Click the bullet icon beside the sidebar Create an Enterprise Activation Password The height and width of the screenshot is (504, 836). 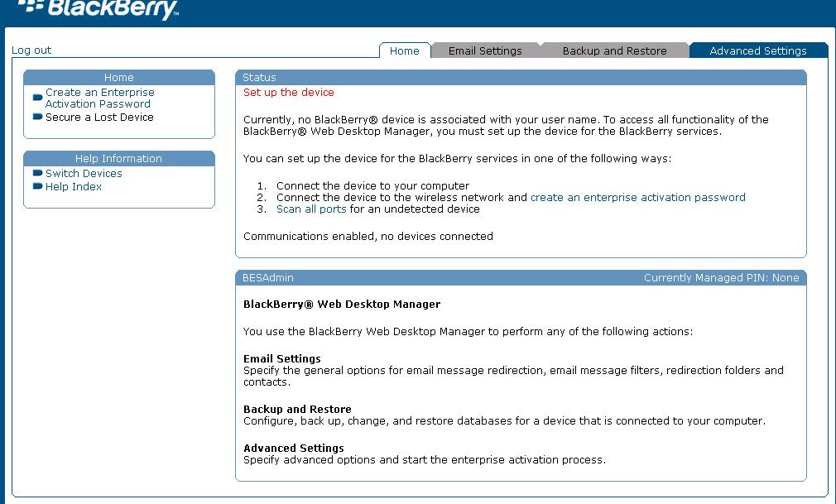tap(37, 98)
